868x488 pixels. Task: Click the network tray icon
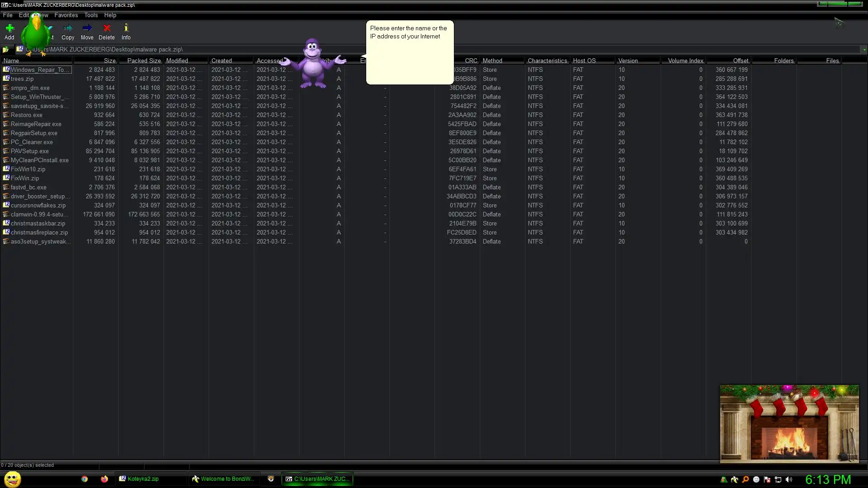pyautogui.click(x=778, y=479)
